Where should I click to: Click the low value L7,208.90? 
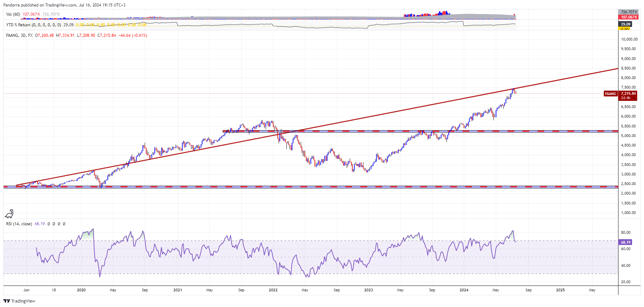pos(86,35)
